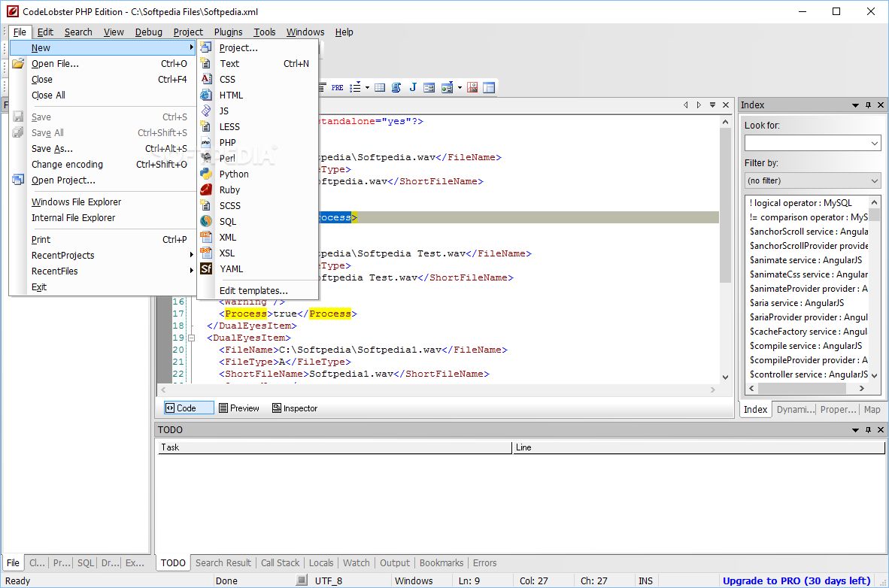
Task: Insert PRE tag from the toolbar
Action: (338, 87)
